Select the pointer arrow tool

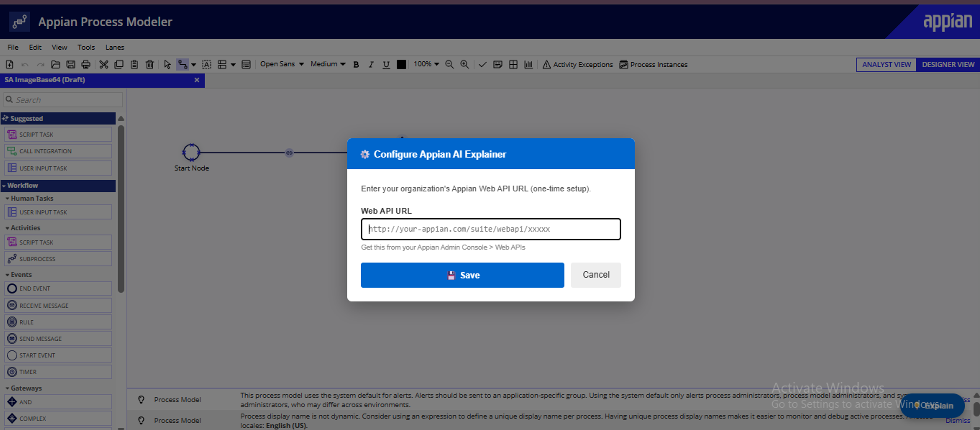point(167,64)
